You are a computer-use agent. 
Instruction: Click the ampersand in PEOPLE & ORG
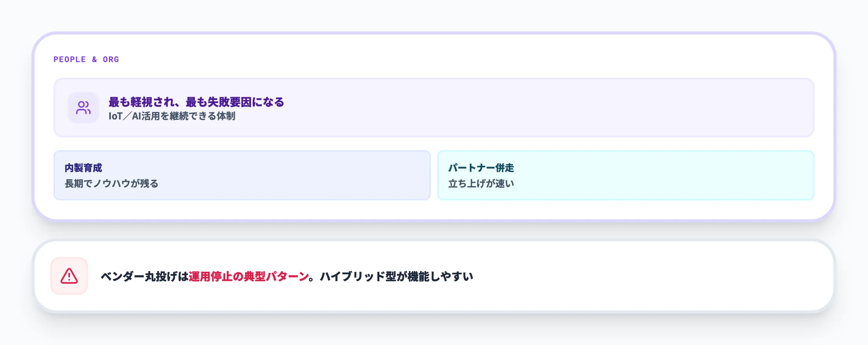94,59
